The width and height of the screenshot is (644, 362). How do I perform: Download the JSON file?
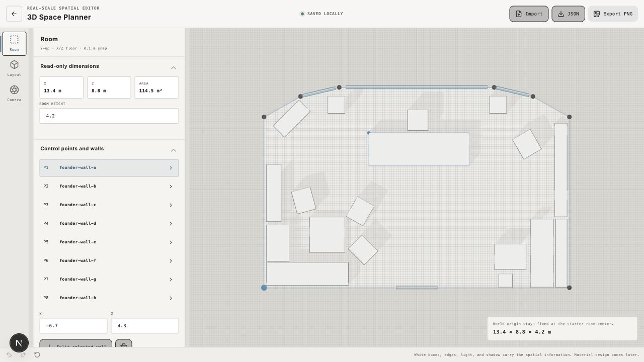pyautogui.click(x=568, y=14)
